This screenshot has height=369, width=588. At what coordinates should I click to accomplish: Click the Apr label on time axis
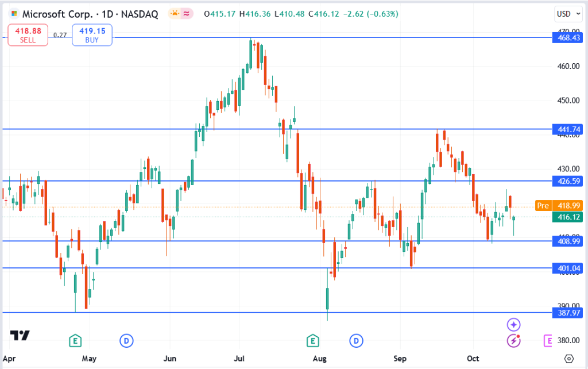pyautogui.click(x=9, y=359)
